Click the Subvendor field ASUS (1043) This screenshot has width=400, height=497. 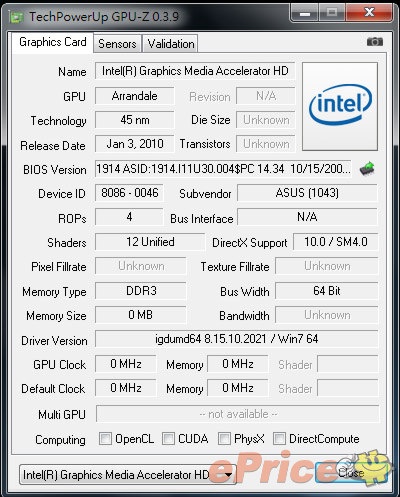(x=307, y=193)
